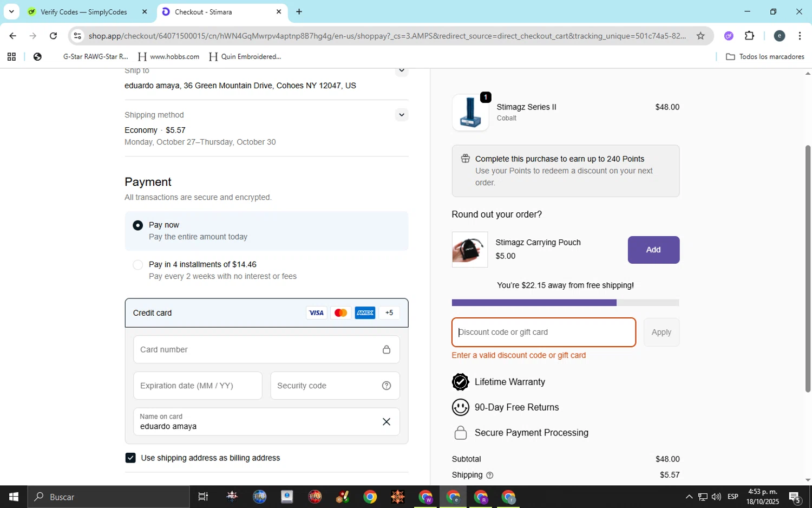Click the Mastercard logo
This screenshot has height=508, width=812.
pos(340,312)
